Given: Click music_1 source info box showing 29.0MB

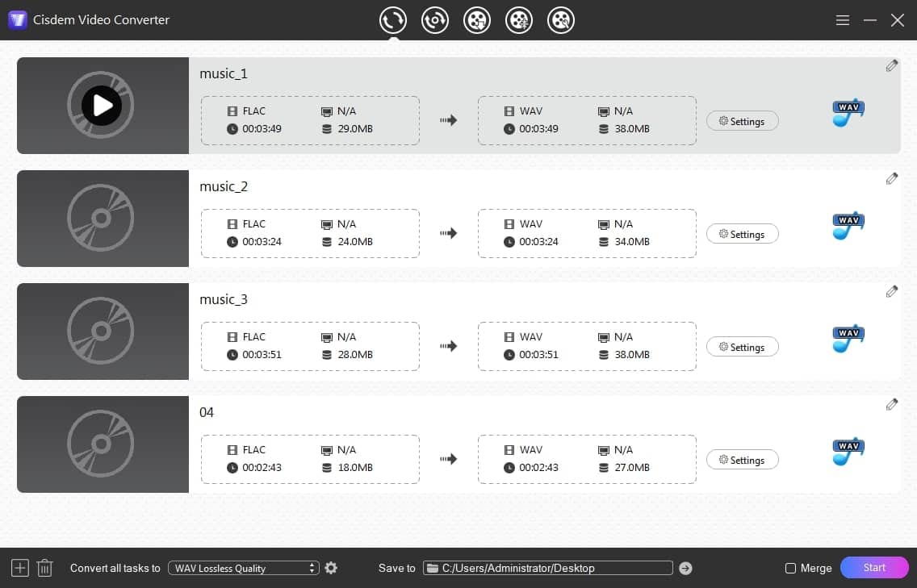Looking at the screenshot, I should 310,120.
